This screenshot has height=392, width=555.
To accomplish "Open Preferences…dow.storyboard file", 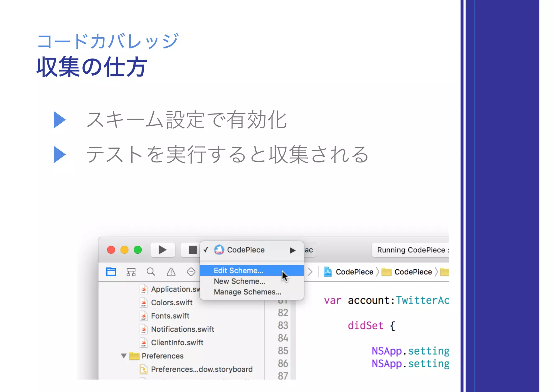I will click(x=202, y=369).
